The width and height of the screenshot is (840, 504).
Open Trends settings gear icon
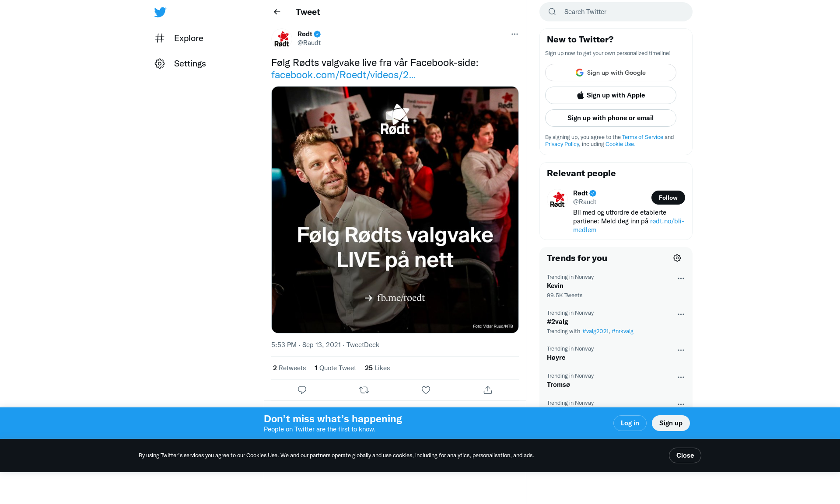(x=677, y=258)
